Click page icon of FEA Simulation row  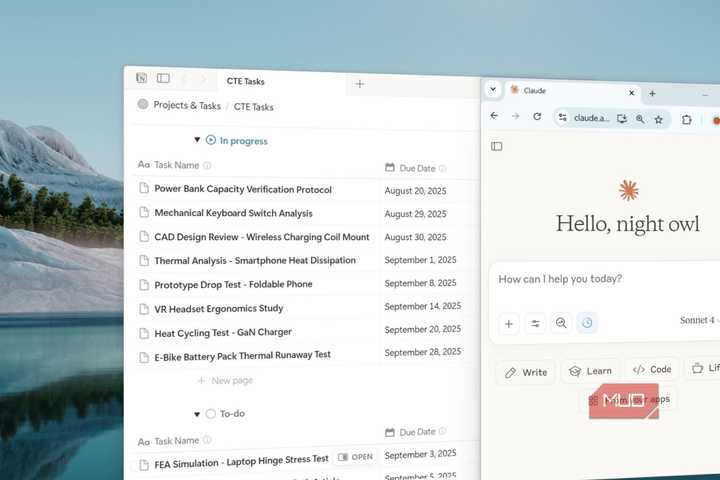[144, 465]
